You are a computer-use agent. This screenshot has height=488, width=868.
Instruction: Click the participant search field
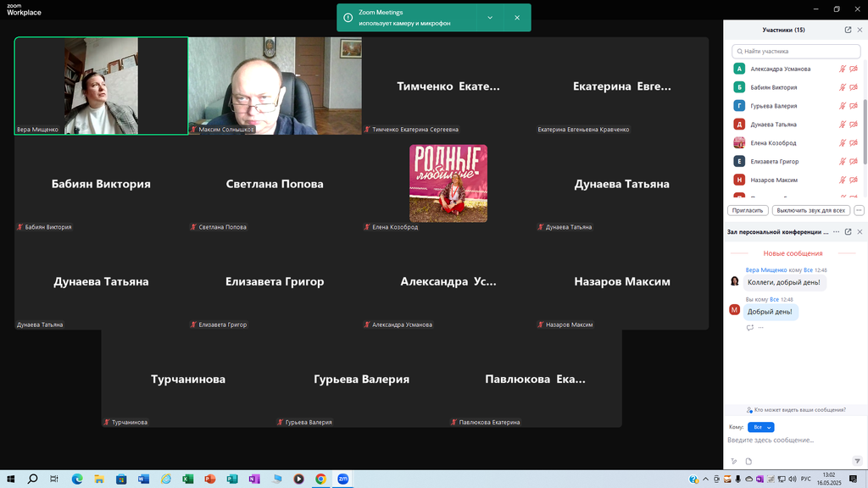[795, 52]
